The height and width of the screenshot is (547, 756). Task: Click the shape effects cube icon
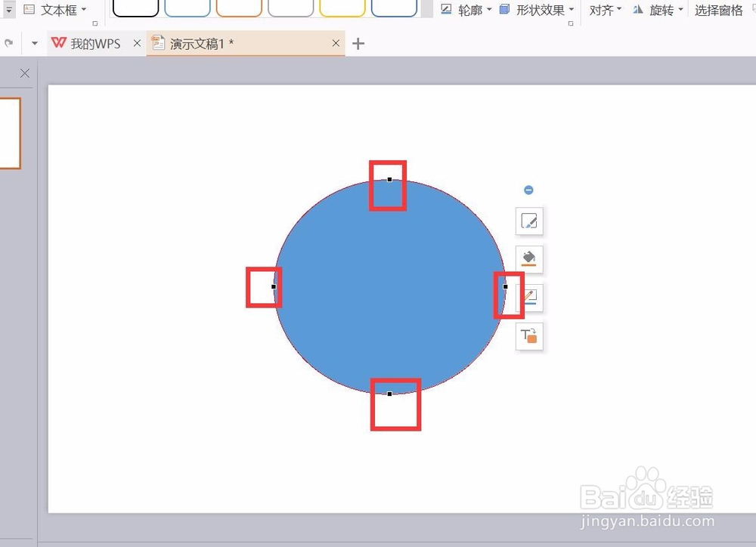pyautogui.click(x=504, y=9)
